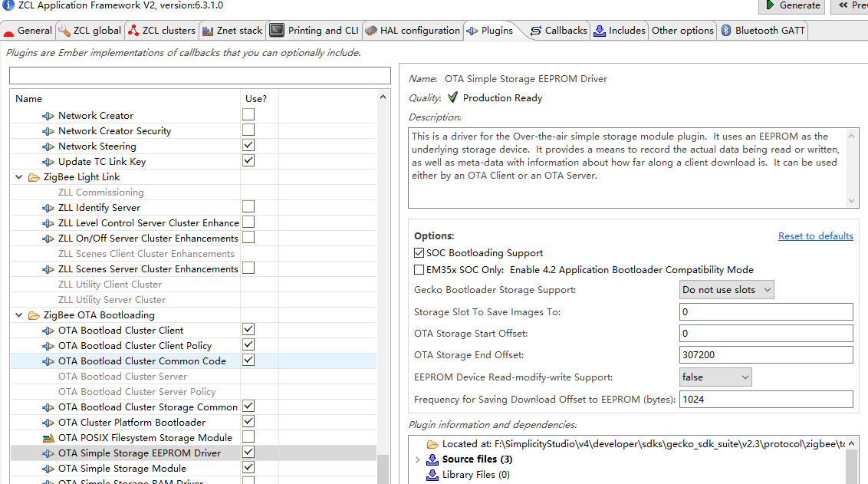Click the Bluetooth GATT tab icon
This screenshot has width=868, height=484.
[x=727, y=31]
